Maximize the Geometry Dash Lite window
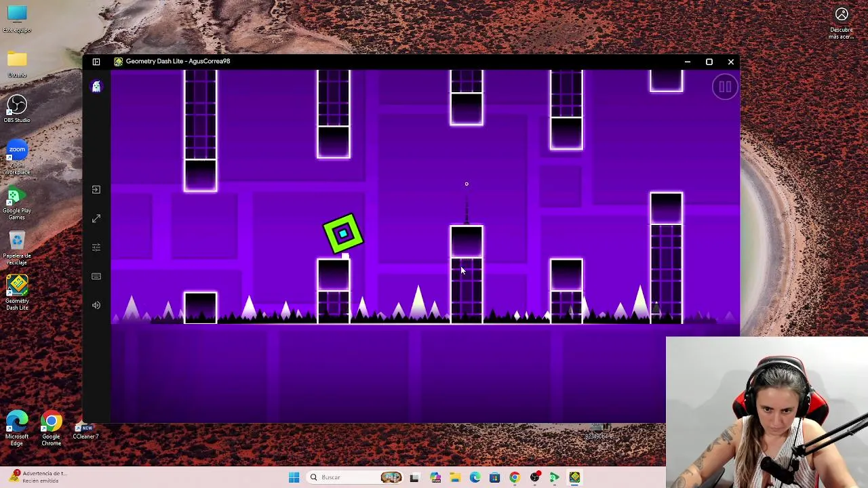Screen dimensions: 868x488 709,62
